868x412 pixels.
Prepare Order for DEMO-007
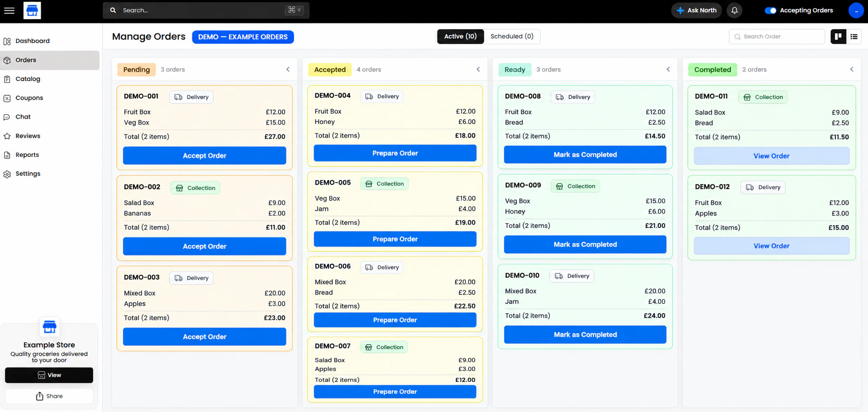(395, 391)
